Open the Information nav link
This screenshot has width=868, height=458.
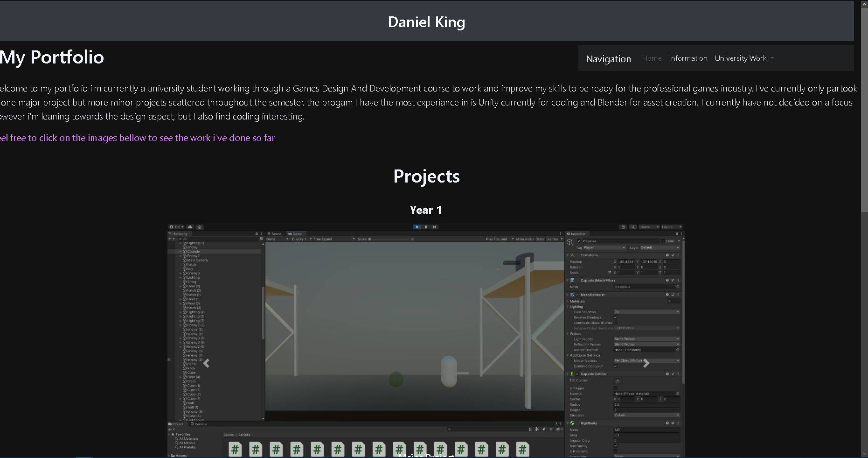688,58
